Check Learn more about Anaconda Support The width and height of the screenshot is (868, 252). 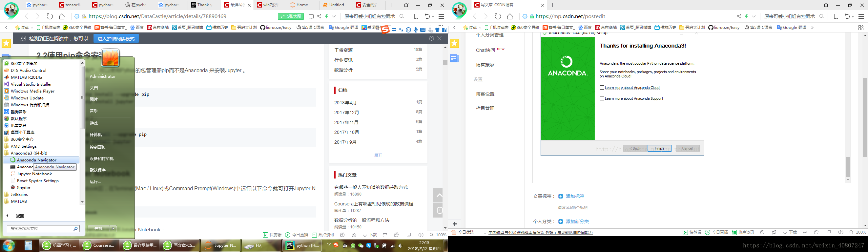(x=602, y=98)
